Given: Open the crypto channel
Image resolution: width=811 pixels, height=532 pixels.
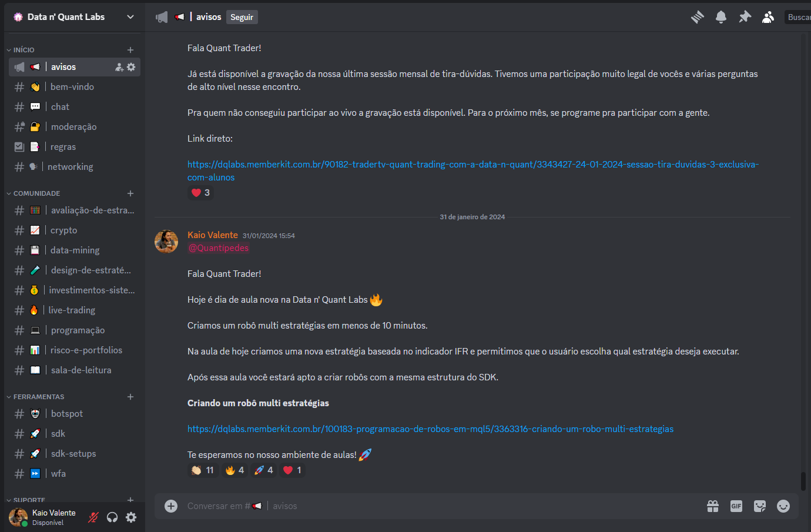Looking at the screenshot, I should coord(63,230).
